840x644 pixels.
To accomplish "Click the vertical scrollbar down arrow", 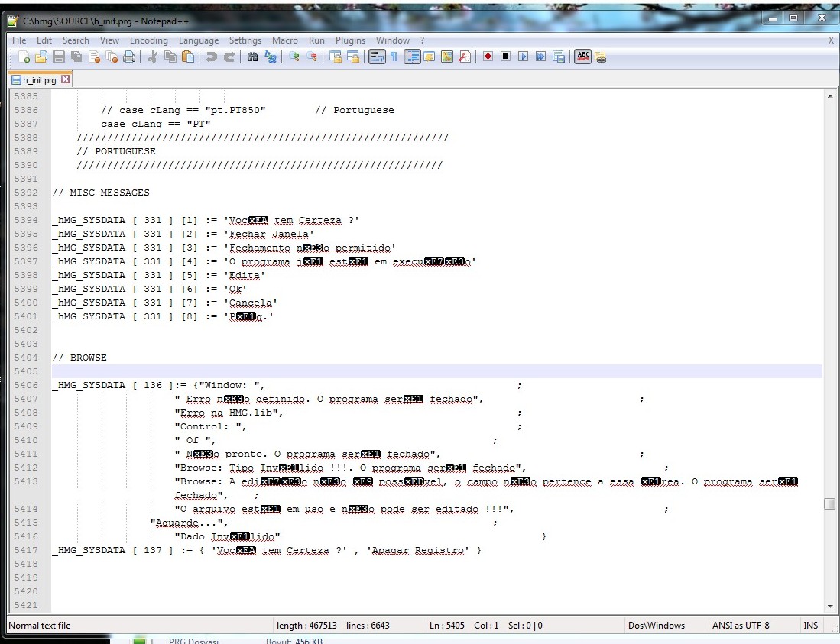I will coord(829,606).
